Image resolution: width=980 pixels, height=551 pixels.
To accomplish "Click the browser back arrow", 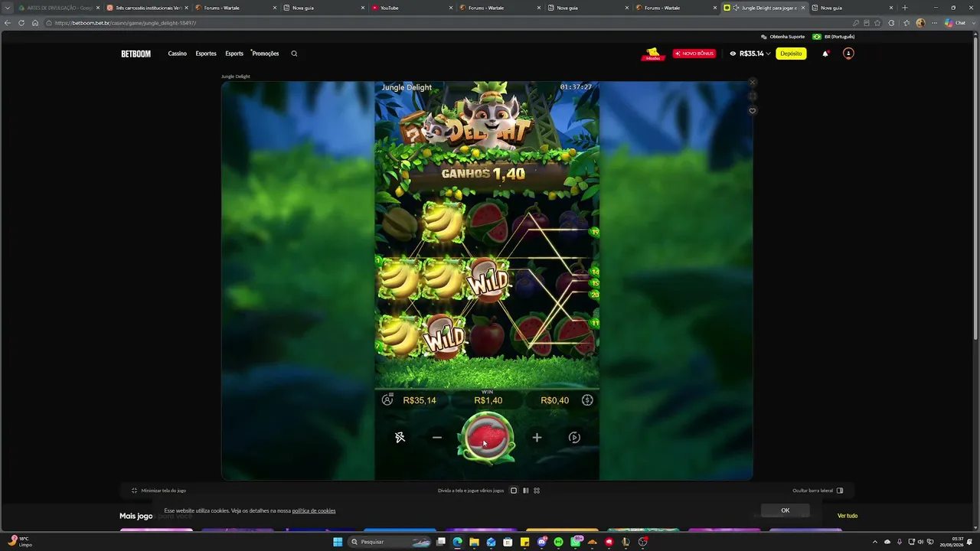I will pos(8,23).
